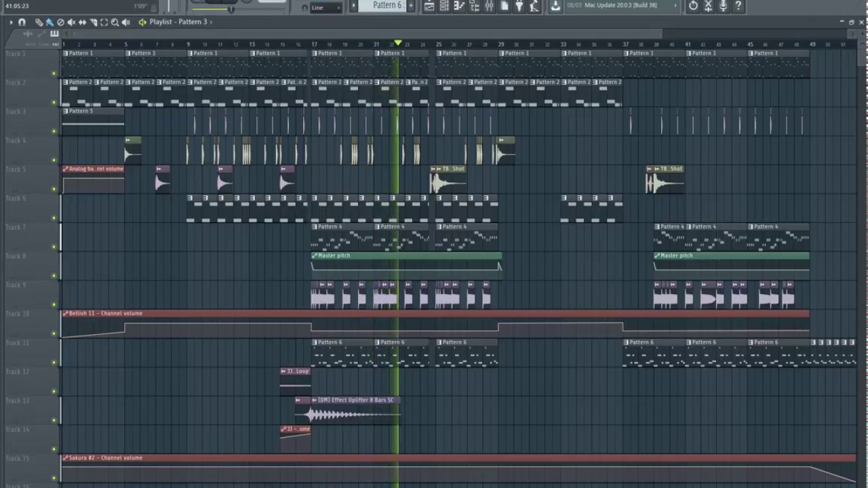Open the Line snap mode dropdown
The width and height of the screenshot is (868, 488).
click(326, 7)
